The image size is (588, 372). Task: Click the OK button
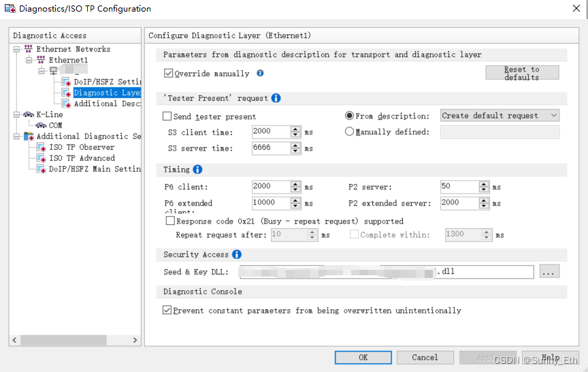pos(363,358)
